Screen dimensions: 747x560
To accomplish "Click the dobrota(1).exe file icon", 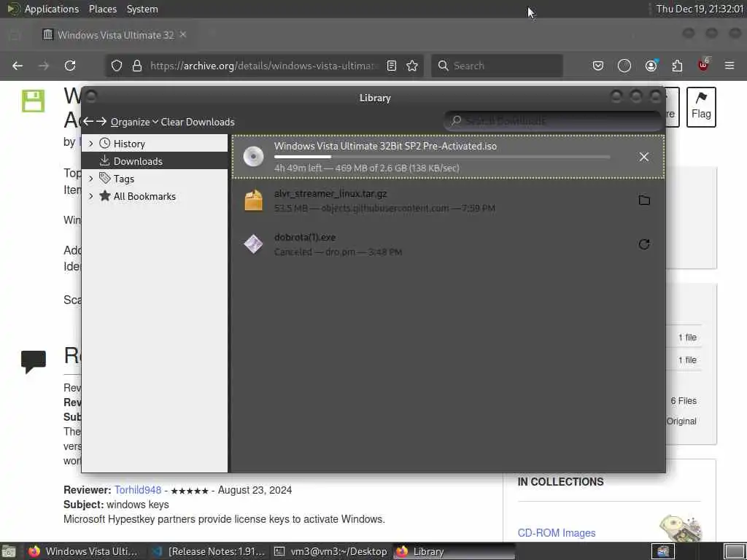I will [253, 244].
